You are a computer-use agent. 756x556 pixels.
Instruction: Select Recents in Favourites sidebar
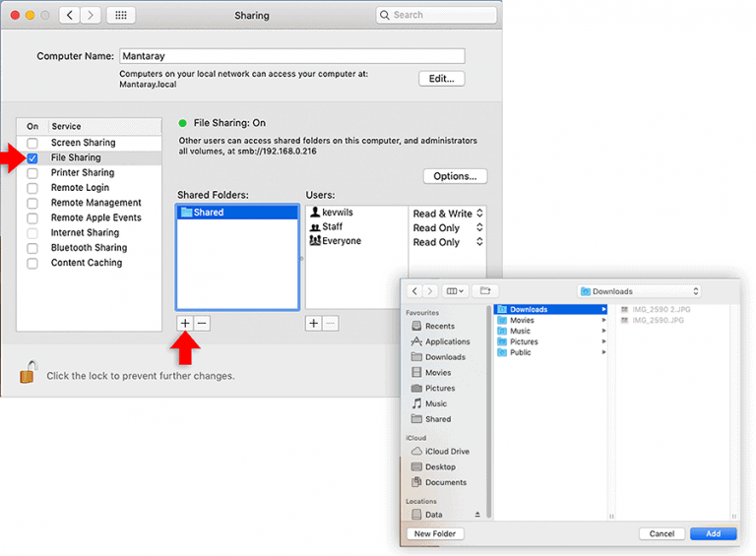(x=439, y=326)
